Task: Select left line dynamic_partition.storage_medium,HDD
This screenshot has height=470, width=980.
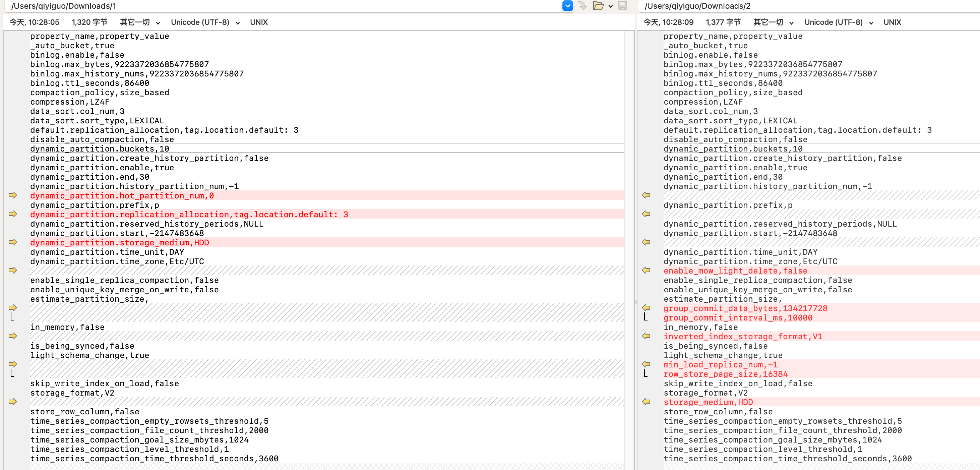Action: [x=120, y=243]
